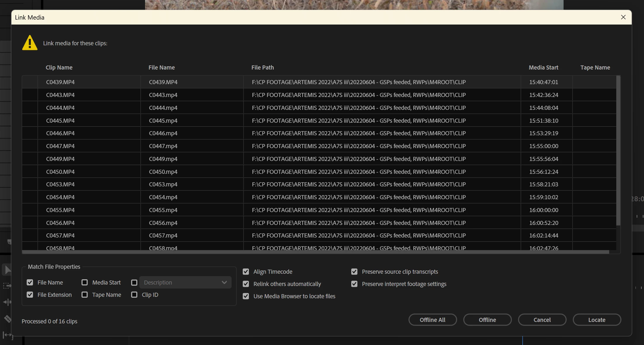Sort by the Media Start column header
The image size is (644, 345).
point(543,67)
